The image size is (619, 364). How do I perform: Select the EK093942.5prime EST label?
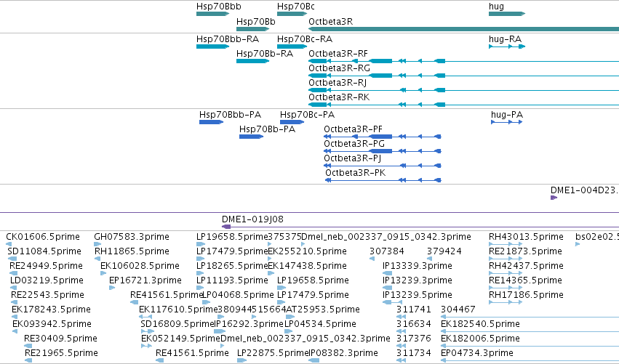(x=52, y=324)
